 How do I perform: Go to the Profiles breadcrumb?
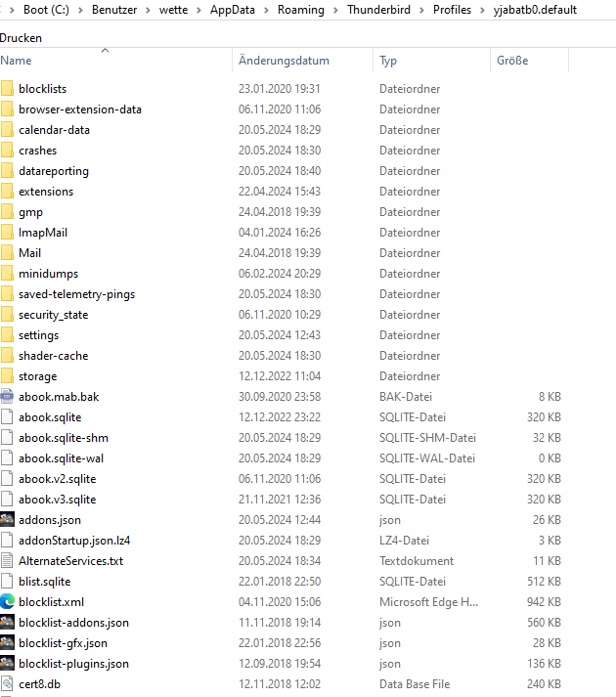pos(452,10)
